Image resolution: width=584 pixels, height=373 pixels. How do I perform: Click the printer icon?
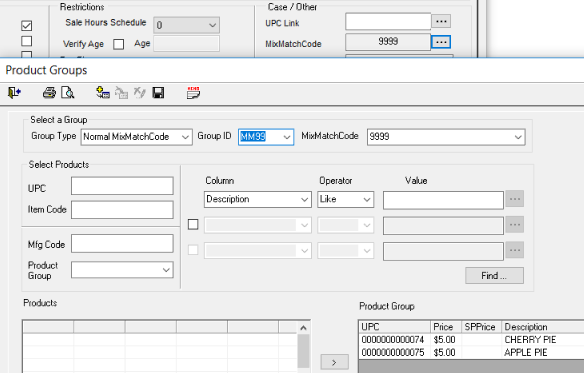tap(49, 92)
